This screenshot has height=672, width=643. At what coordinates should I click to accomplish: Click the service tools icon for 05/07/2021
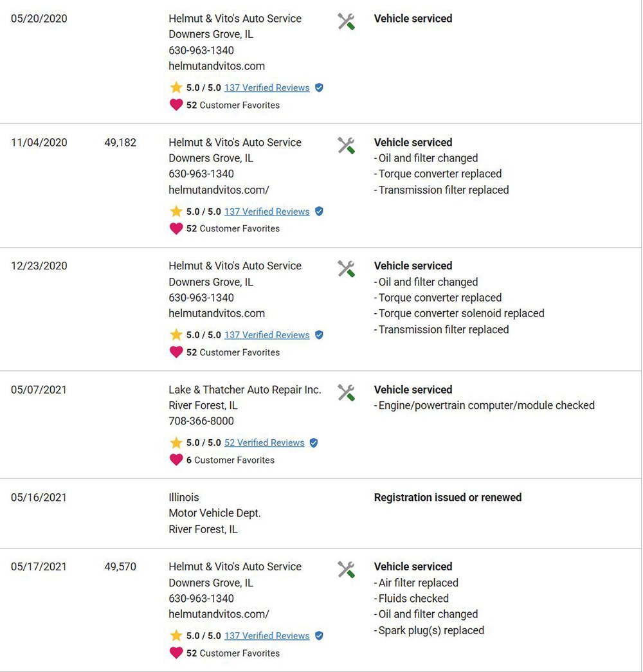(346, 392)
